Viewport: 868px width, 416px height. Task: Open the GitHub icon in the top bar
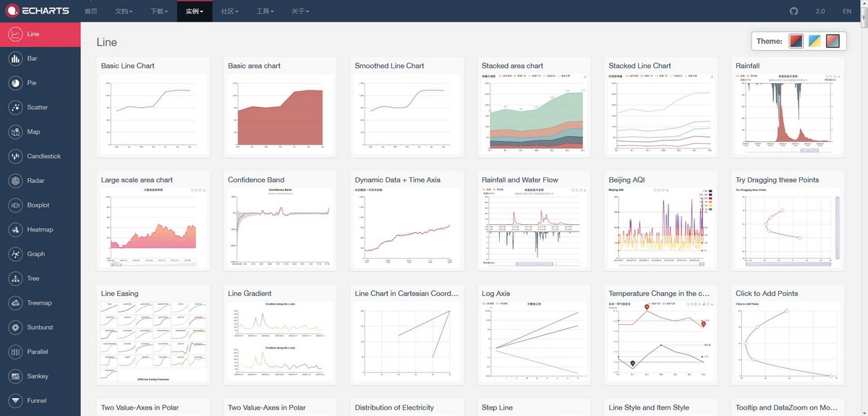click(x=793, y=12)
